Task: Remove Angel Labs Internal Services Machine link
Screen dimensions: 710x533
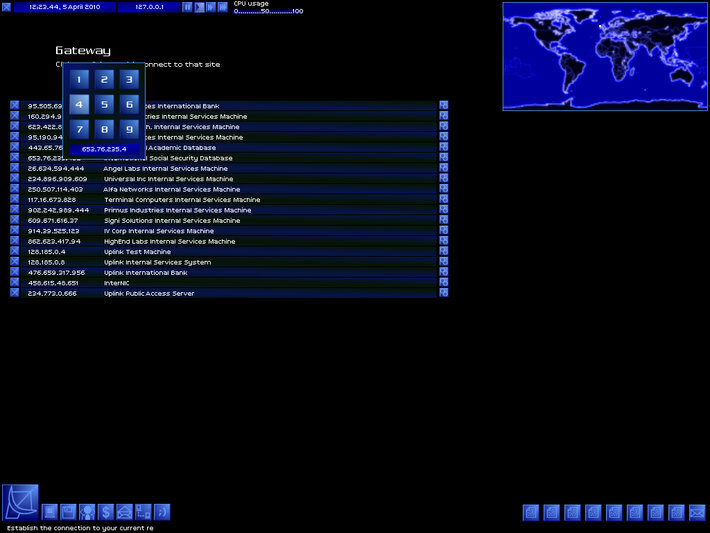Action: [14, 168]
